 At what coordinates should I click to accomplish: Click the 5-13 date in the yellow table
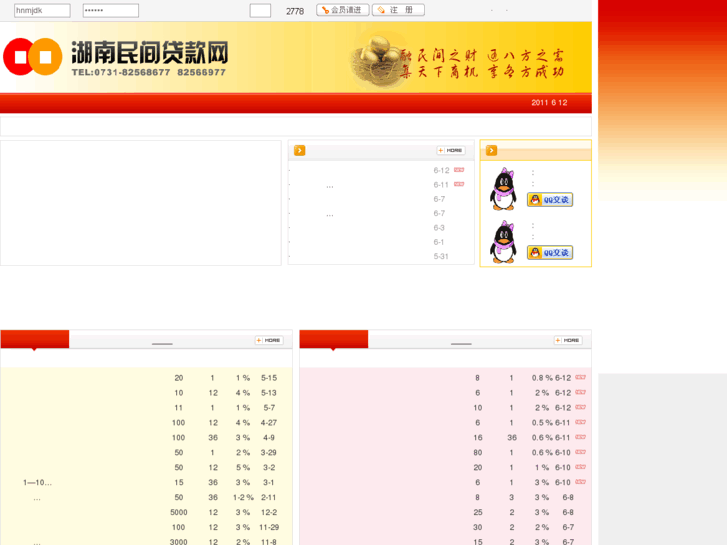[x=269, y=393]
